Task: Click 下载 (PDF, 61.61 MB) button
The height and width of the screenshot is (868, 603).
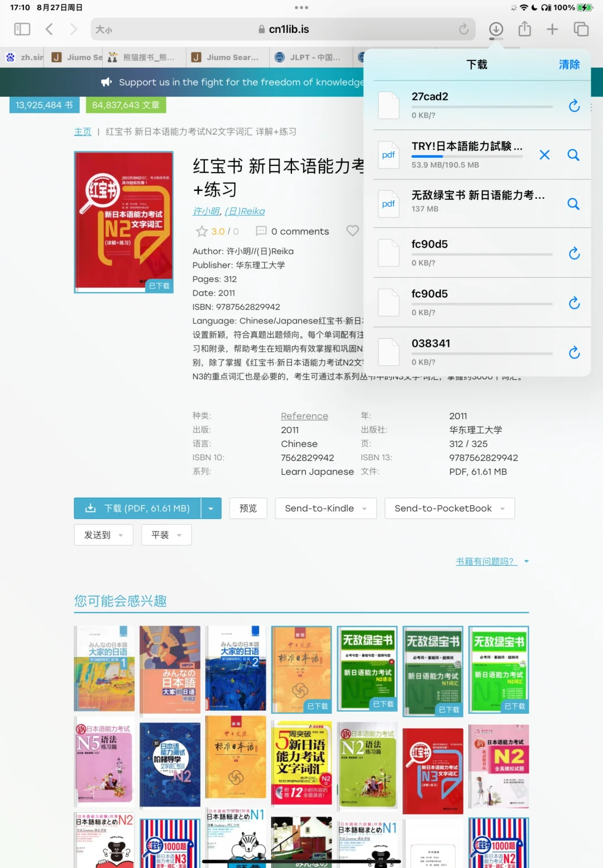Action: coord(137,508)
